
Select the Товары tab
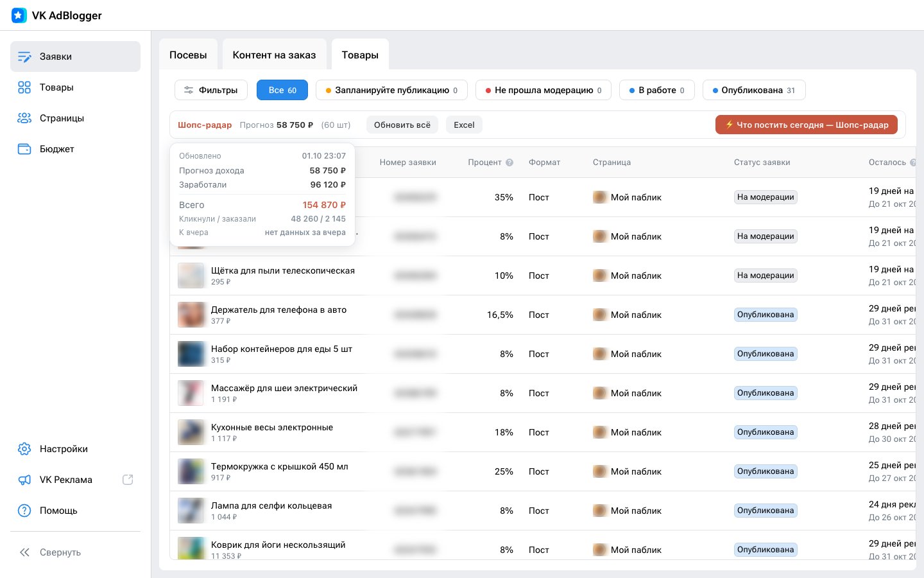coord(360,55)
